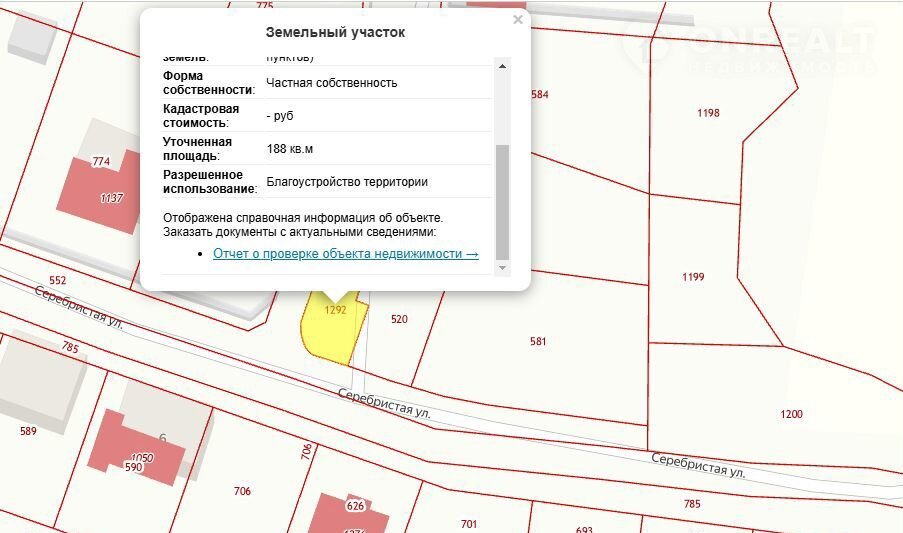Click parcel 1198 on the map
The image size is (903, 533).
tap(708, 113)
